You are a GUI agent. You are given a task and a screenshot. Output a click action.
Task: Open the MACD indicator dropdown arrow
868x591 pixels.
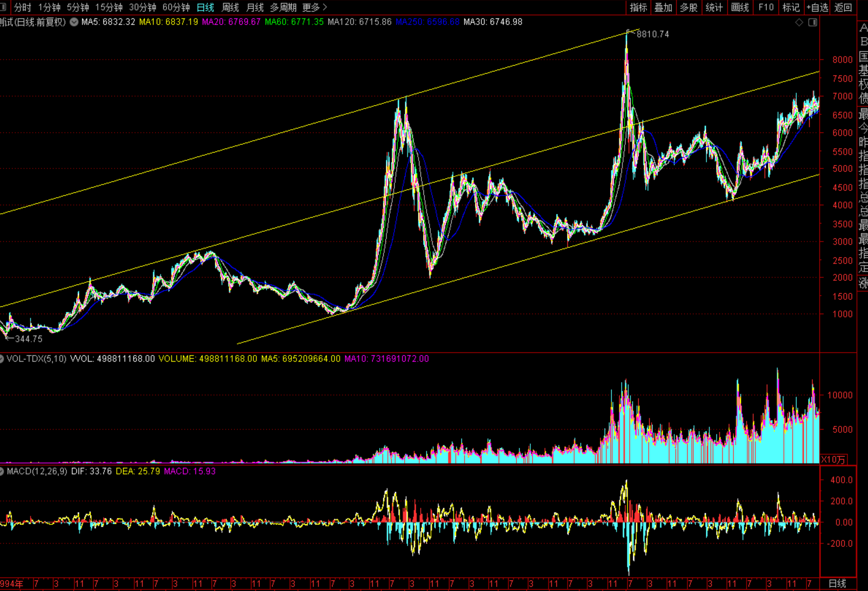coord(2,472)
